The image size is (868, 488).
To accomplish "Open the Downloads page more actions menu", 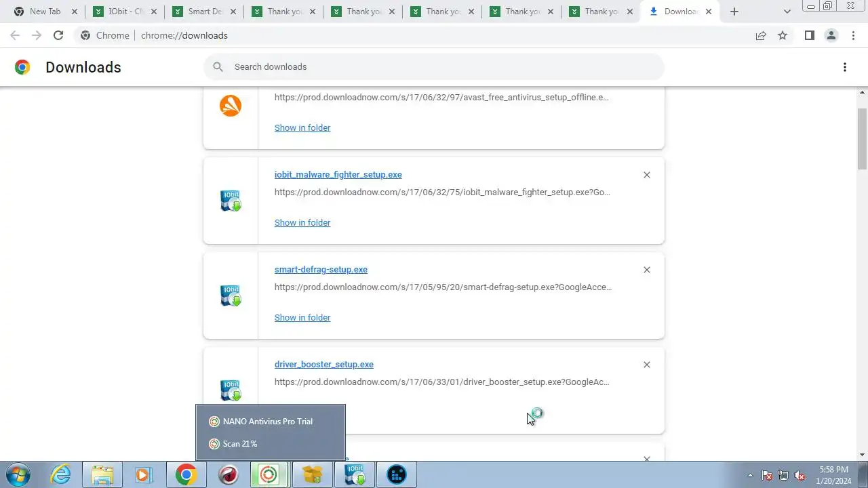I will coord(845,66).
